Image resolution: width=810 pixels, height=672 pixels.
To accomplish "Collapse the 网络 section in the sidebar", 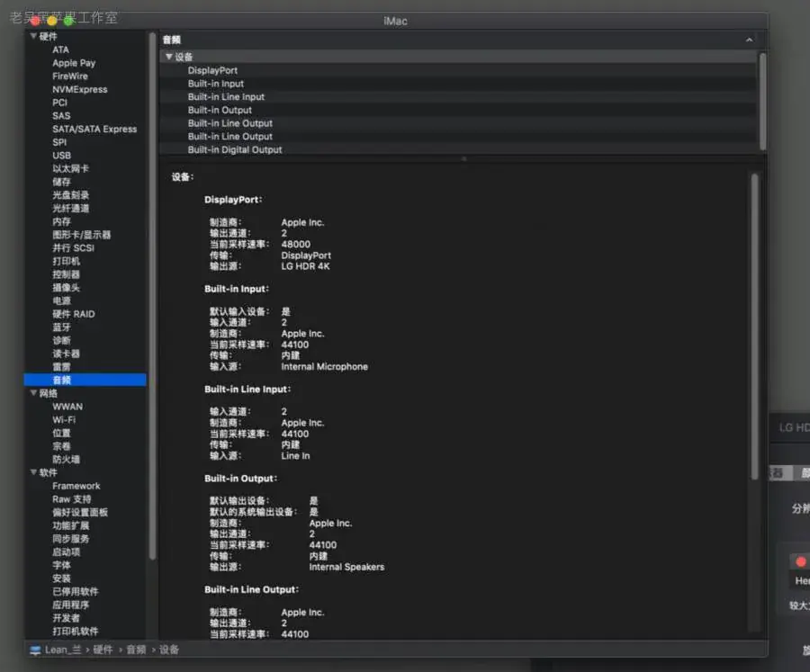I will (x=33, y=393).
